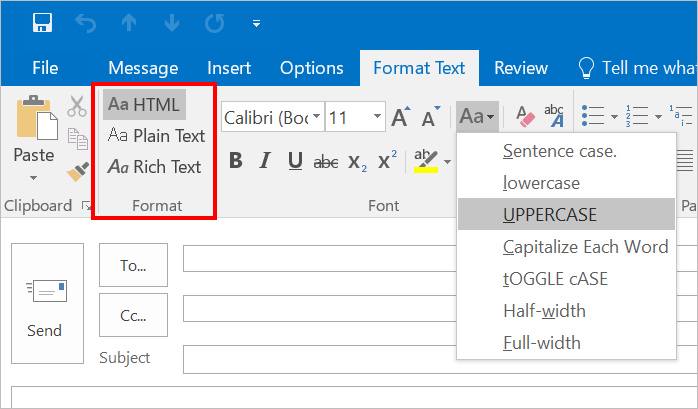Click the Cut scissors icon
The image size is (698, 409).
tap(78, 106)
